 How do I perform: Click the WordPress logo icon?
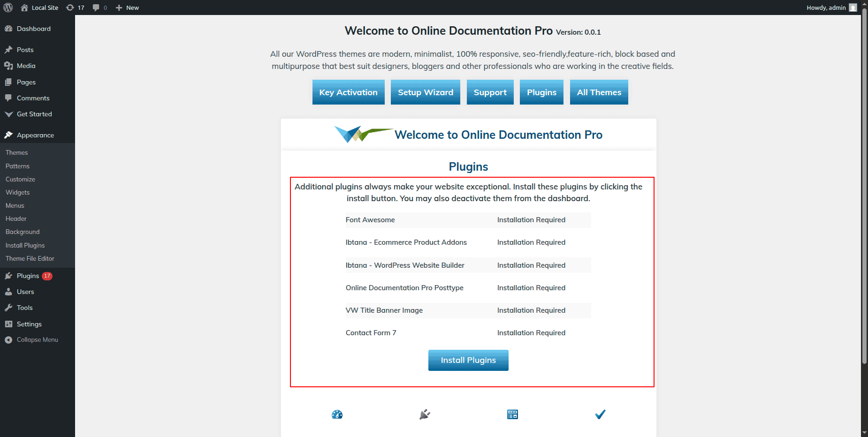[8, 8]
